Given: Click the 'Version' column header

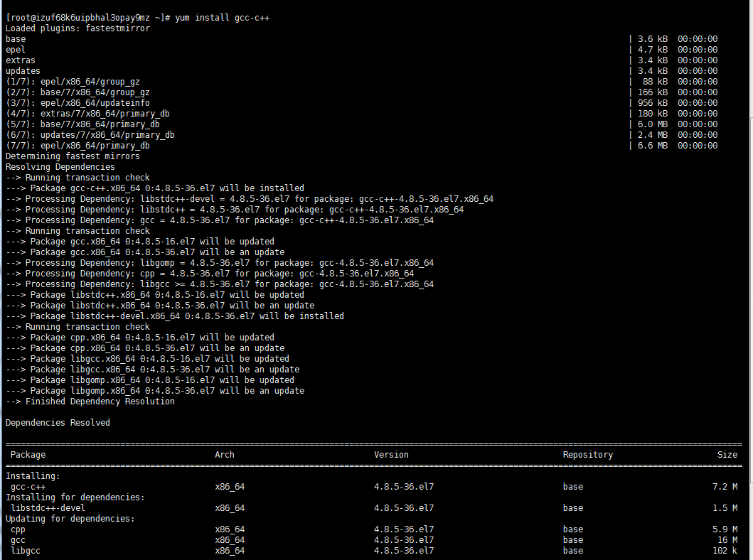Looking at the screenshot, I should click(391, 455).
